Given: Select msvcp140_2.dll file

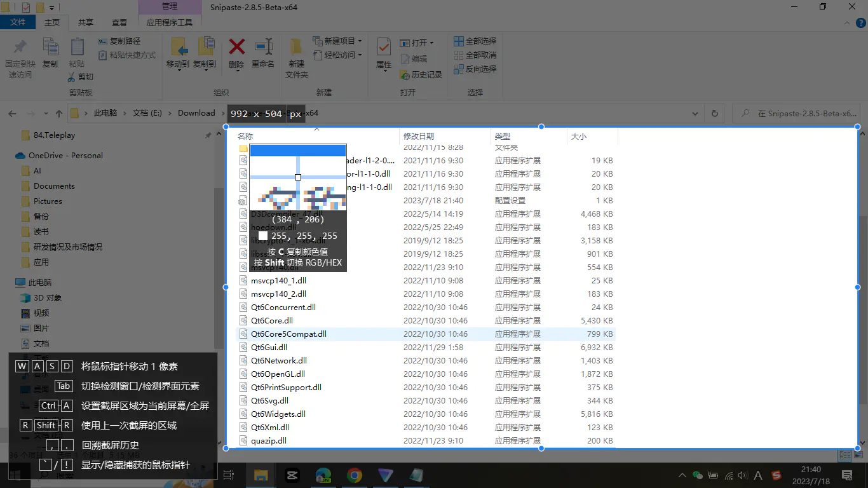Looking at the screenshot, I should tap(426, 294).
